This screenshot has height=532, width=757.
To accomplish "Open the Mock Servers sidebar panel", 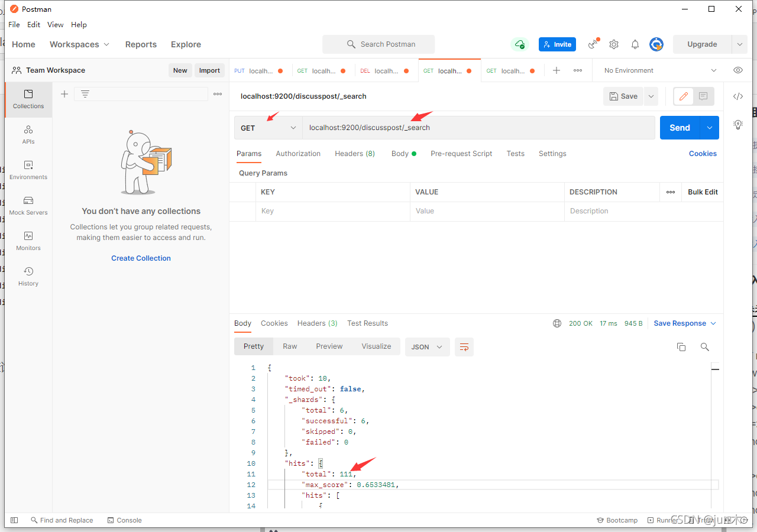I will tap(28, 206).
